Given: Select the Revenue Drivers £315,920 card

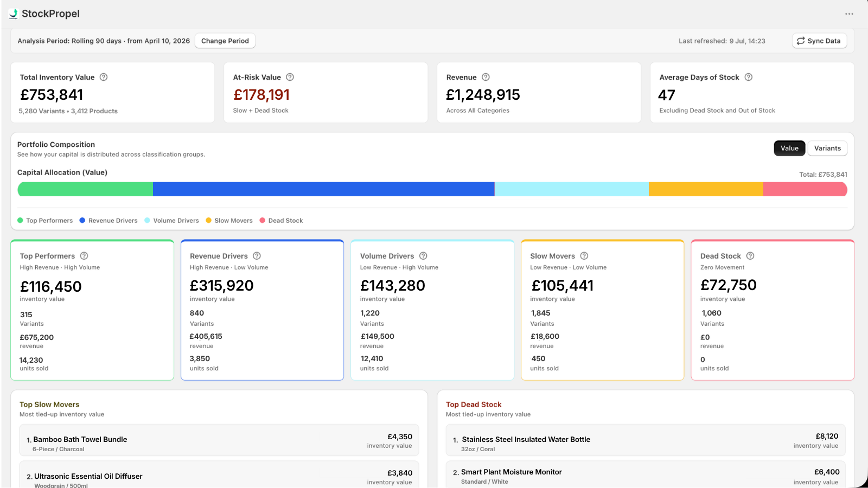Looking at the screenshot, I should tap(262, 310).
